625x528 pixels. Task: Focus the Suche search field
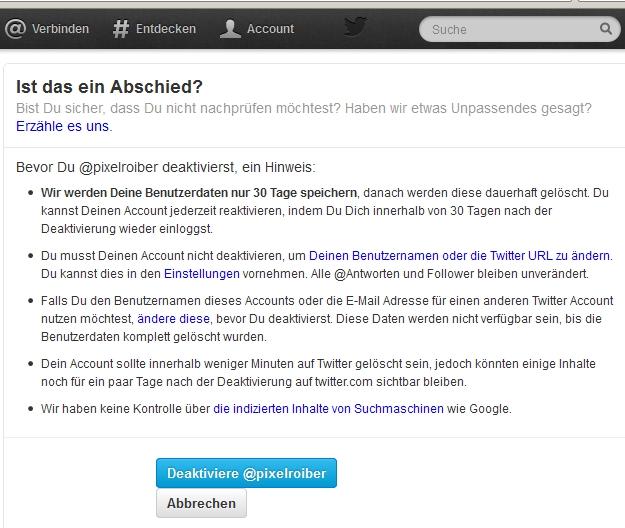(x=510, y=29)
